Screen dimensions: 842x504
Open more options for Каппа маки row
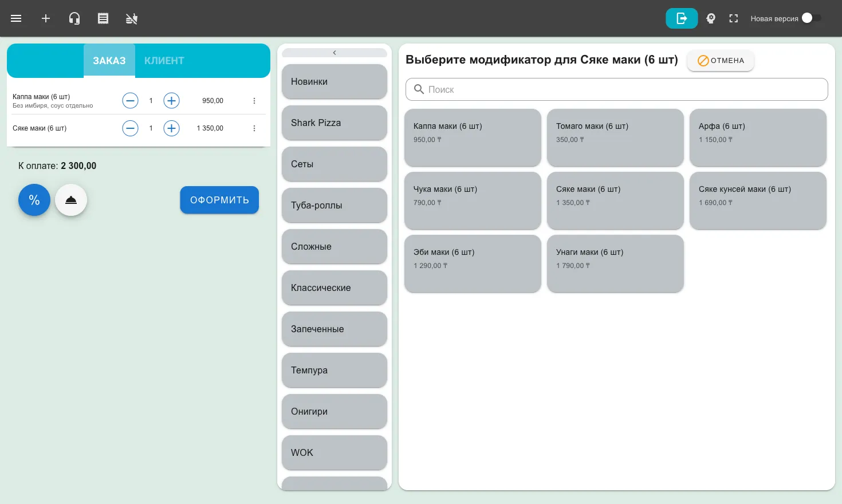[x=254, y=101]
